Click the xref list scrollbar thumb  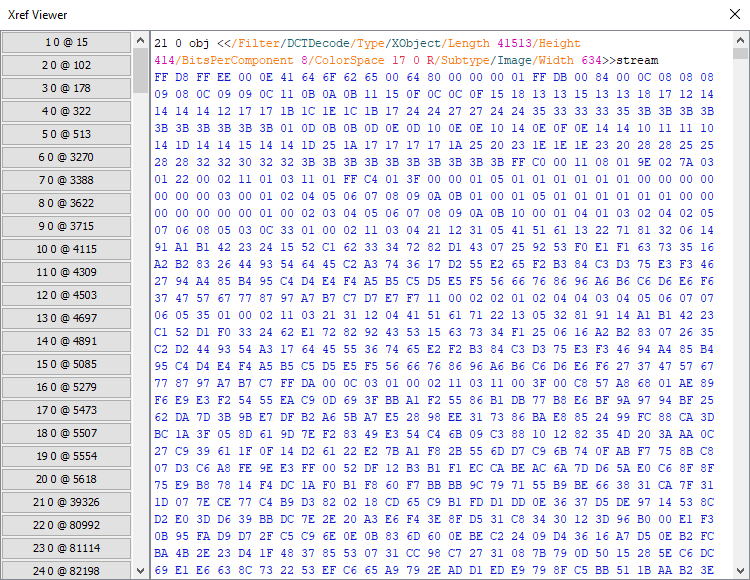(140, 68)
